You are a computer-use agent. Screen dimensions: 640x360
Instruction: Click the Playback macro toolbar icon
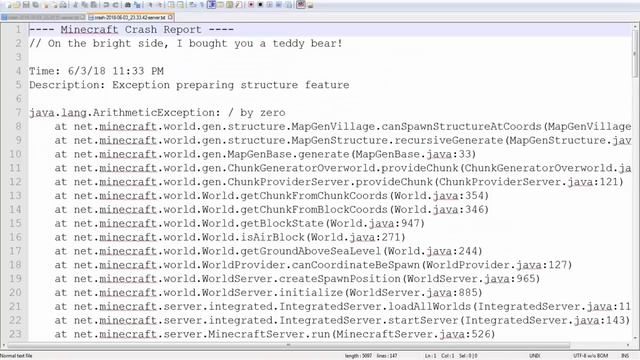(269, 5)
